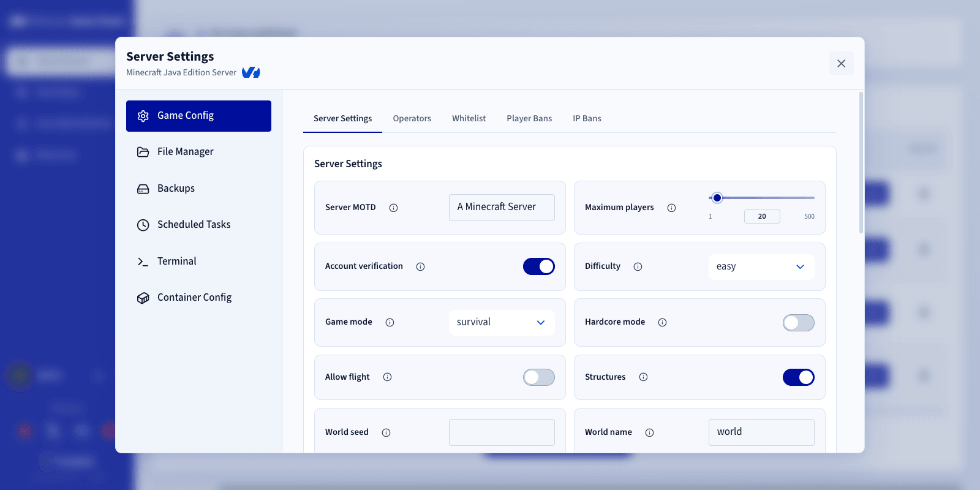Click the Backups drive icon
Screen dimensions: 980x490
tap(143, 189)
